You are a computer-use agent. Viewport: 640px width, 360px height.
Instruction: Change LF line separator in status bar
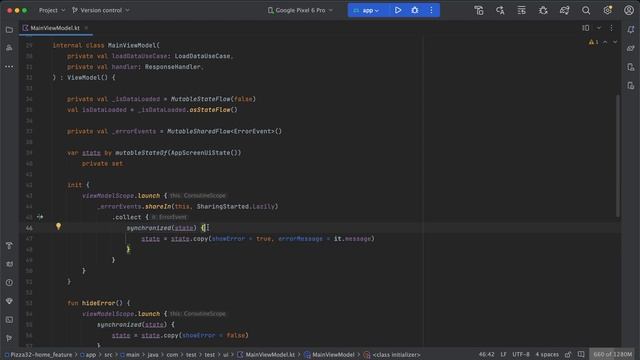(503, 354)
